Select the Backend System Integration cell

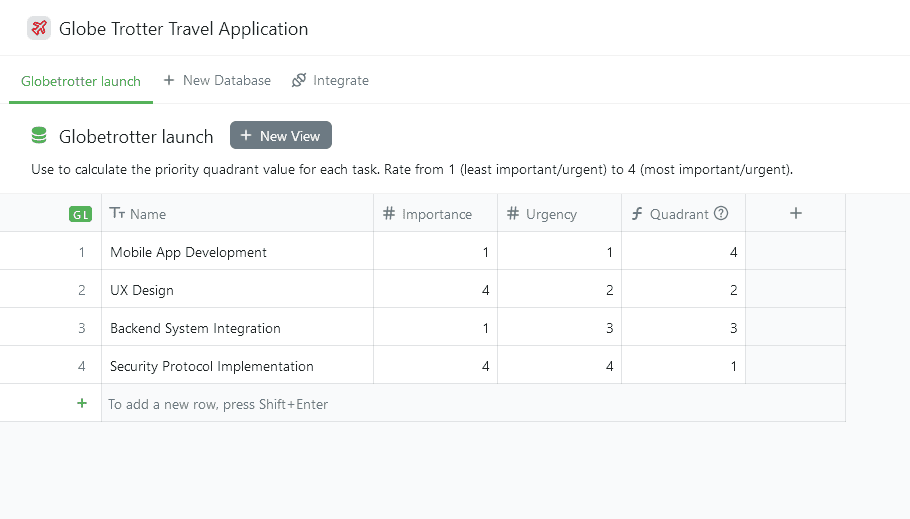237,327
